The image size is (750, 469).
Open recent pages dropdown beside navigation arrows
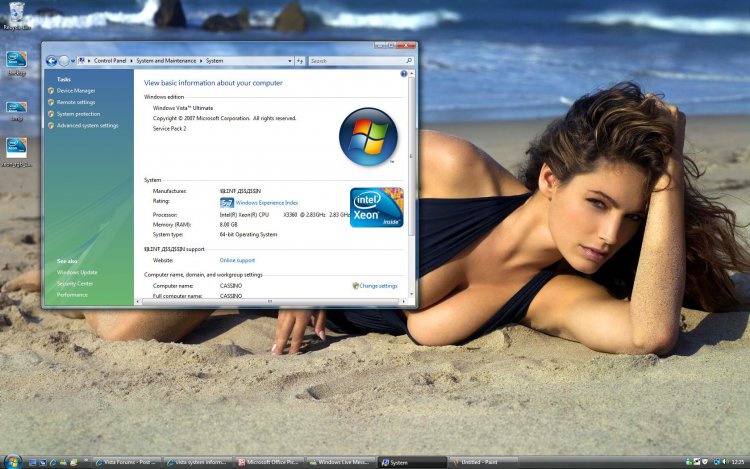click(73, 61)
